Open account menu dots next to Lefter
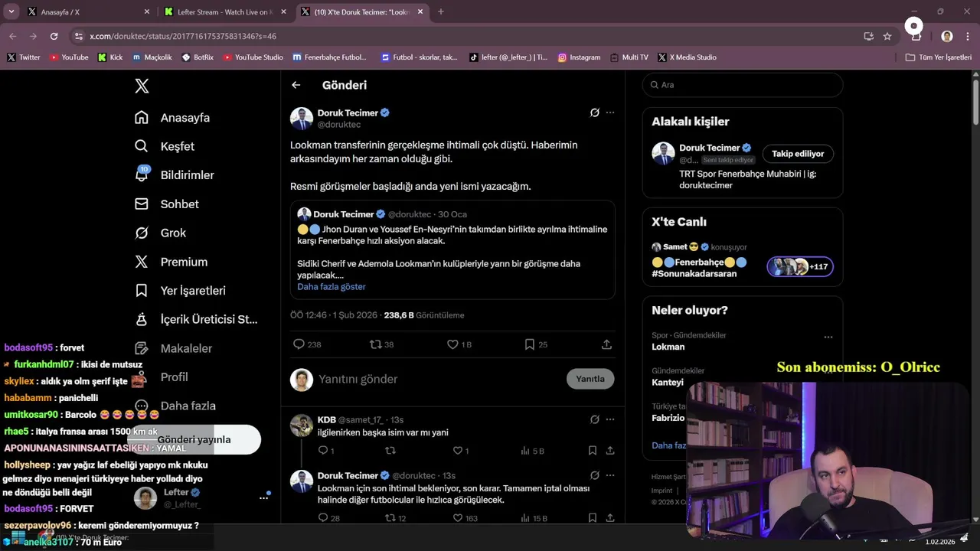This screenshot has height=551, width=980. 263,498
